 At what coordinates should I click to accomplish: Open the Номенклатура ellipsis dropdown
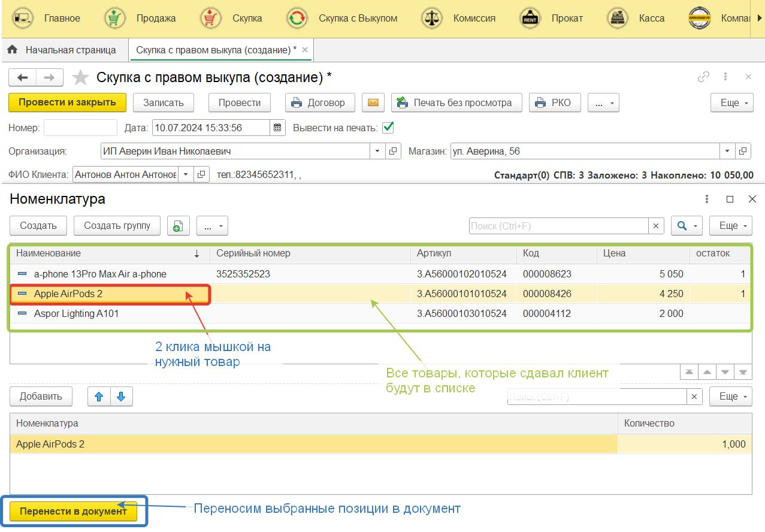click(212, 226)
